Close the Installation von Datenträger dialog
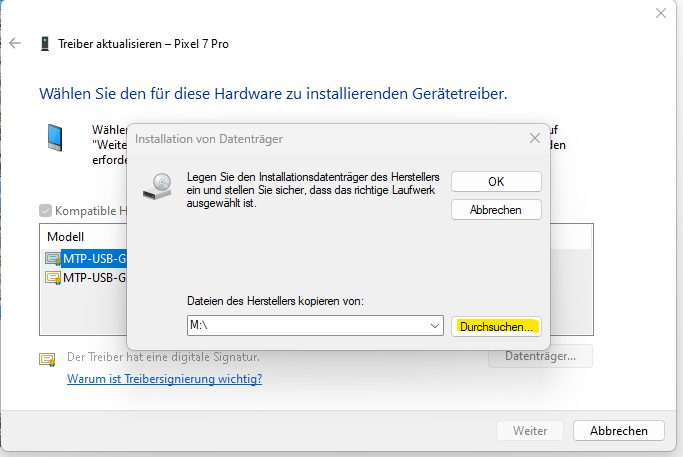Image resolution: width=683 pixels, height=457 pixels. click(x=533, y=137)
